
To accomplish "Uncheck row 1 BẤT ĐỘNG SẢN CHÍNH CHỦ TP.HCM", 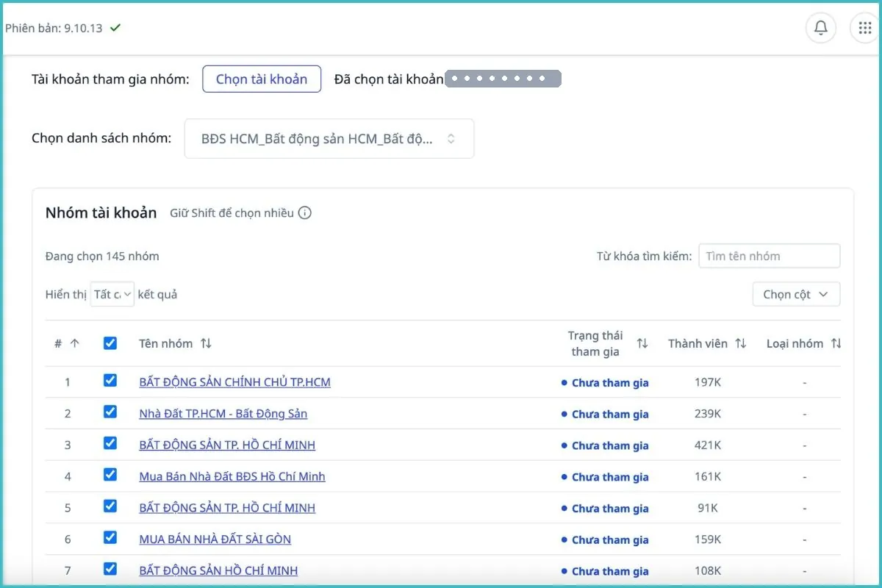I will point(110,381).
